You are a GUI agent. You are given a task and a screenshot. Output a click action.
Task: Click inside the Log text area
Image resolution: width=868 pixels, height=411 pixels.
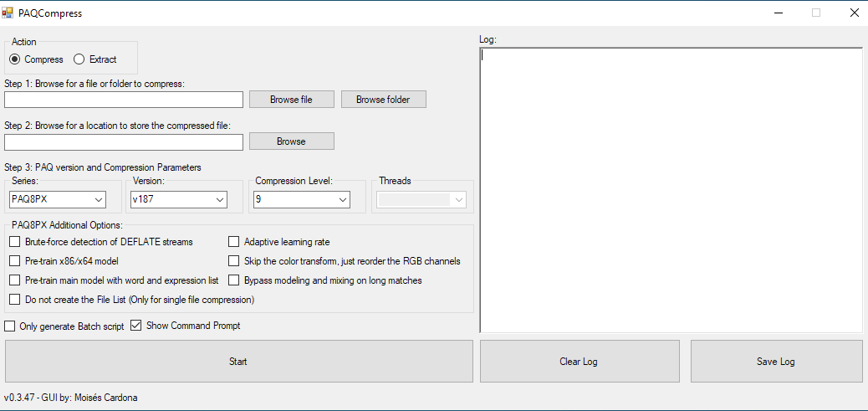(671, 190)
